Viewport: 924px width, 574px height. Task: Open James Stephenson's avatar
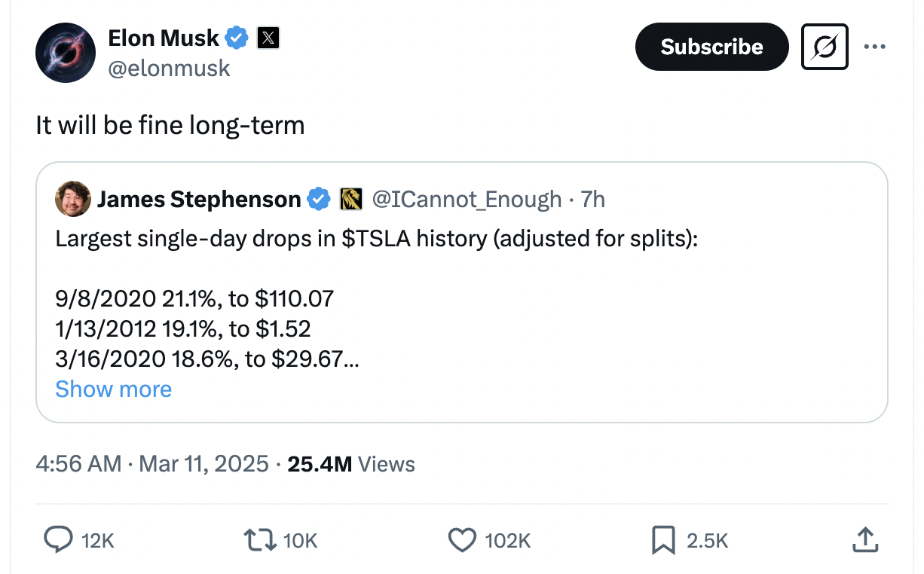pyautogui.click(x=72, y=199)
